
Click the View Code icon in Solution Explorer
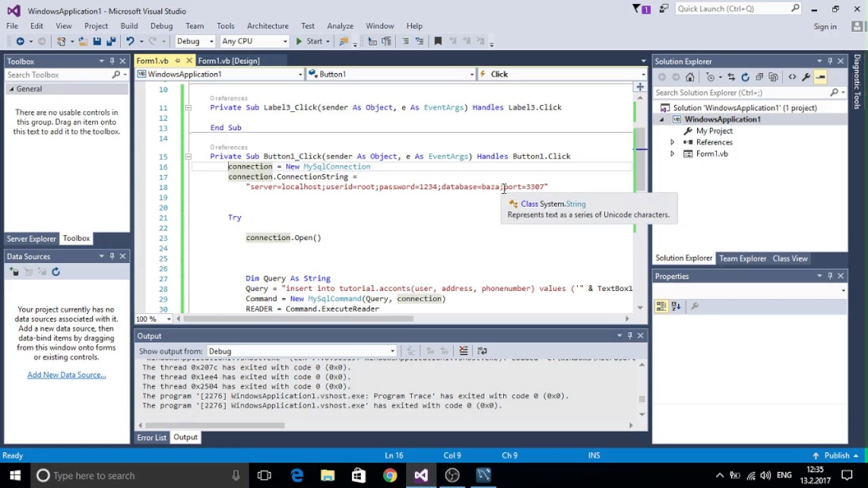tap(792, 77)
